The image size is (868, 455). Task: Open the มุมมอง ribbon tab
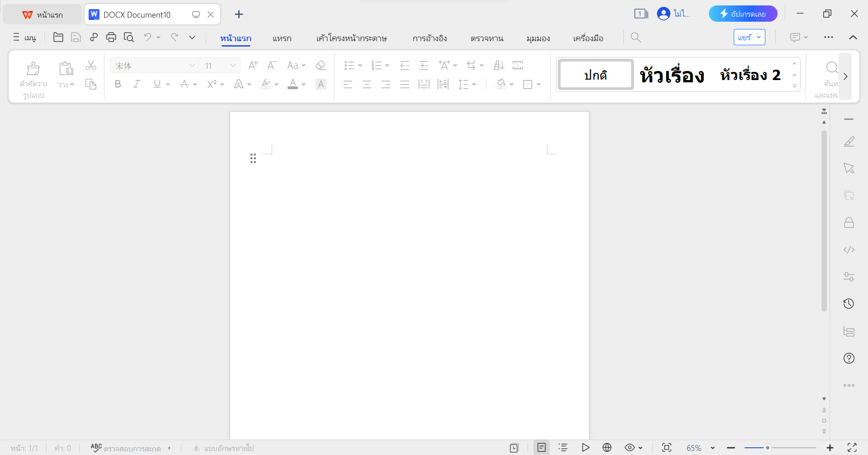click(538, 38)
